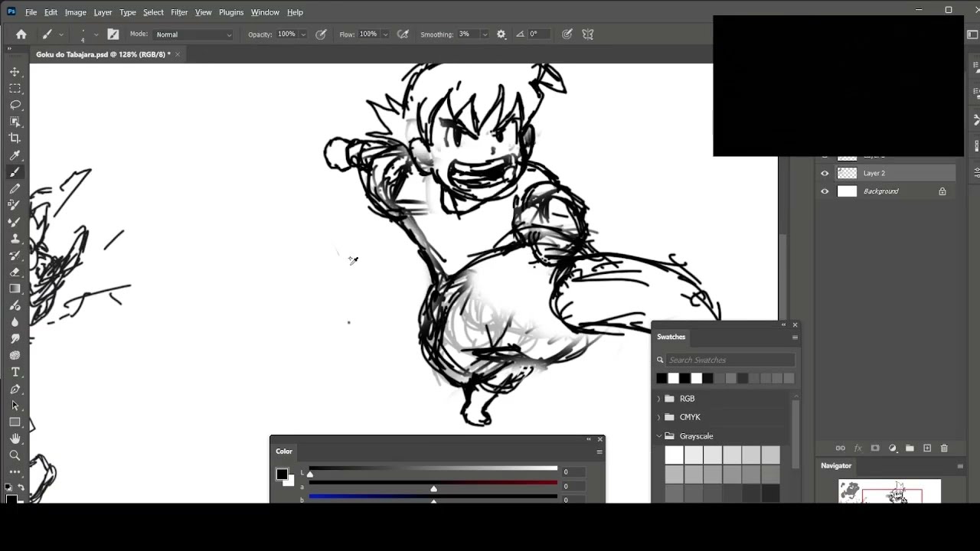The height and width of the screenshot is (551, 980).
Task: Open the Filter menu
Action: [179, 12]
